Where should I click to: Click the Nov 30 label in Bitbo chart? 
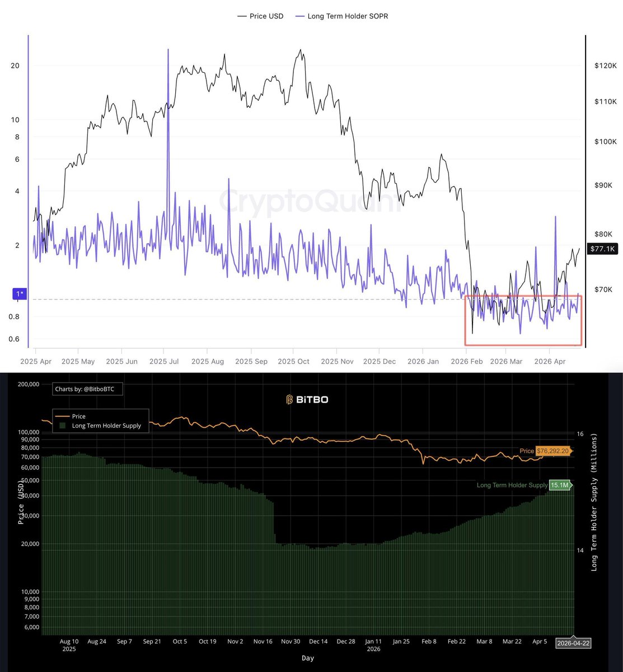(290, 642)
